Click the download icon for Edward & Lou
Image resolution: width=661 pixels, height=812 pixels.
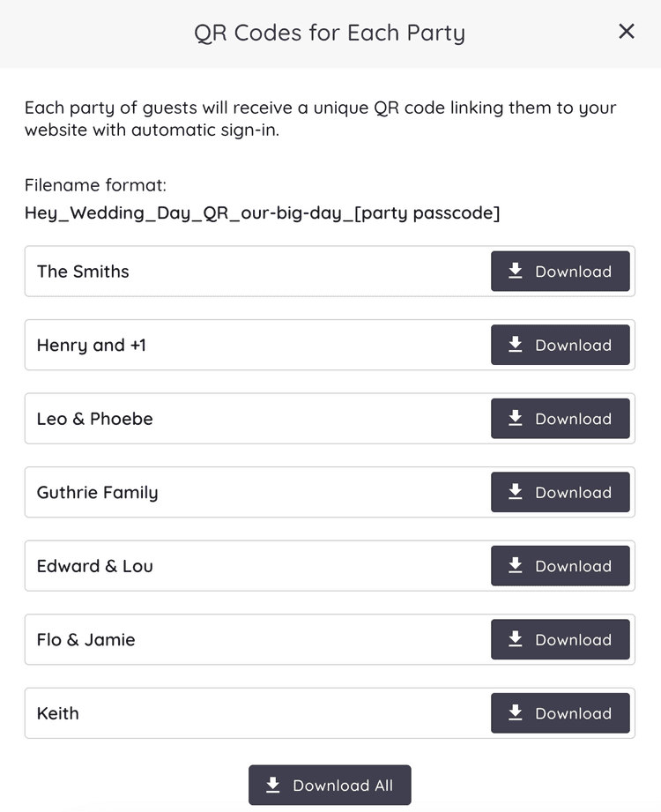click(x=516, y=566)
